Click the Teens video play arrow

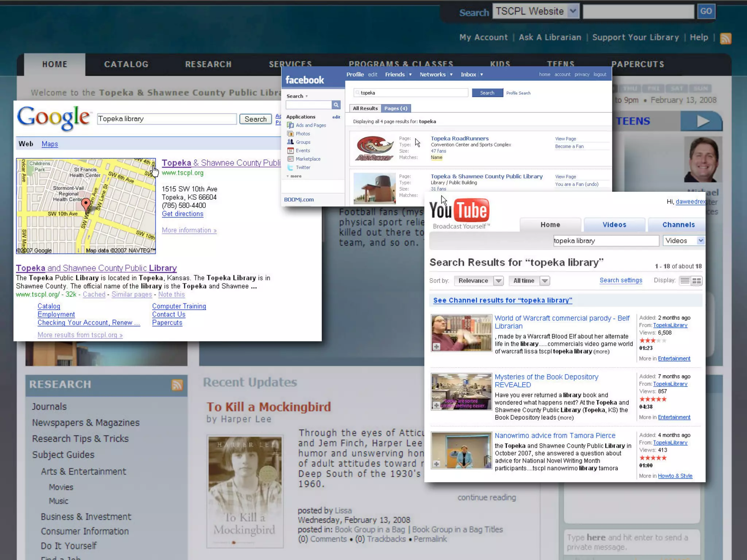[x=703, y=121]
